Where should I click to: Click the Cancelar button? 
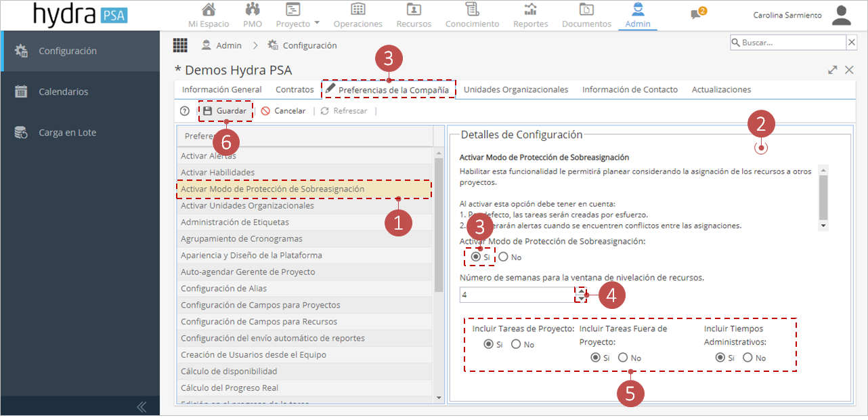pos(284,111)
